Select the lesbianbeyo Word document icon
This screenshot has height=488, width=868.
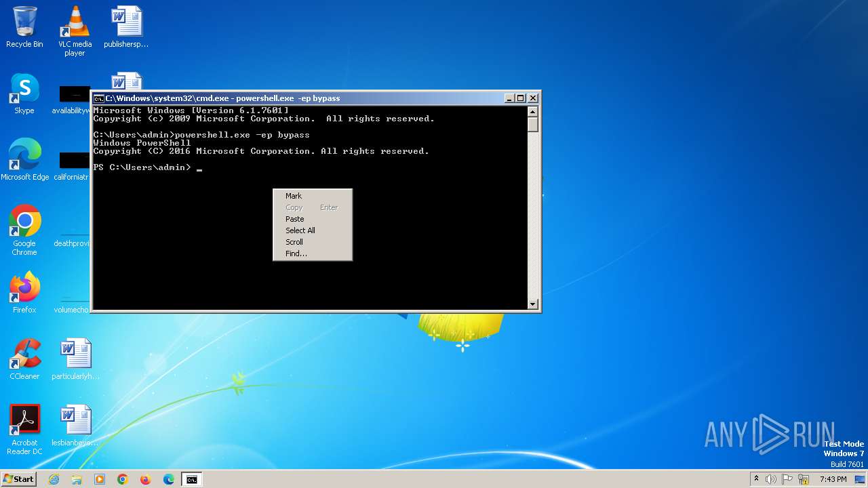pyautogui.click(x=75, y=426)
